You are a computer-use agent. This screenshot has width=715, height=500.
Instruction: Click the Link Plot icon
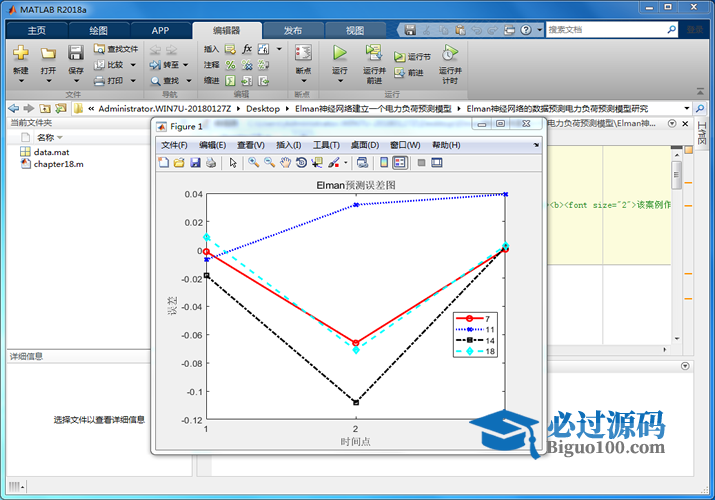point(363,162)
